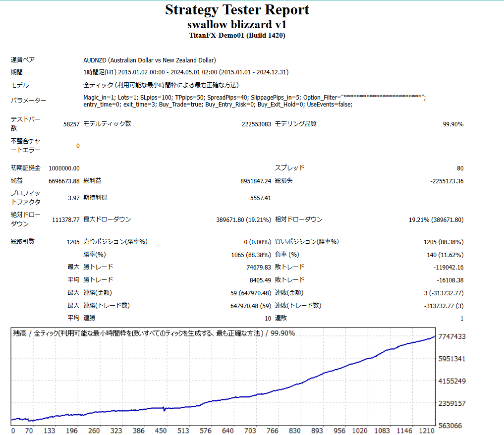Click modeling quality value 99.90%
Screen dimensions: 504x435
(x=453, y=124)
